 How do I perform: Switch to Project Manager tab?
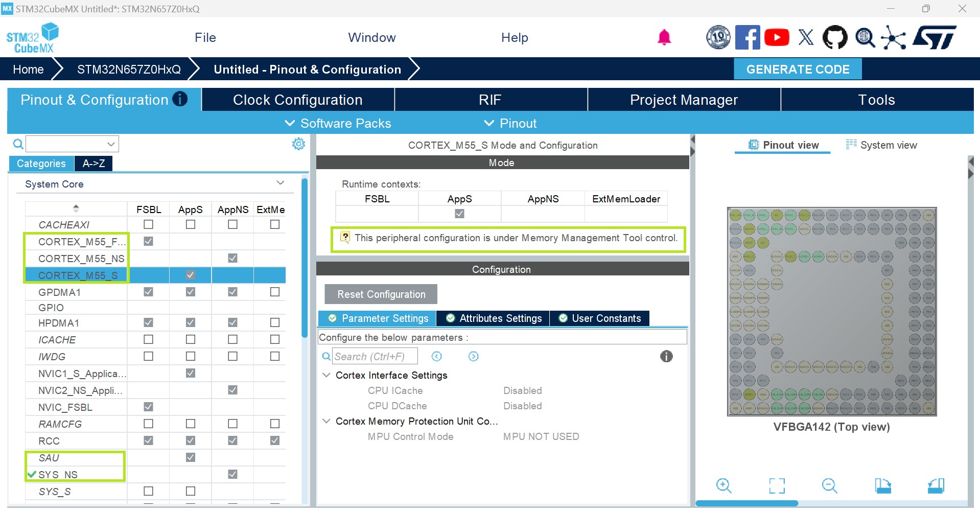pyautogui.click(x=684, y=100)
